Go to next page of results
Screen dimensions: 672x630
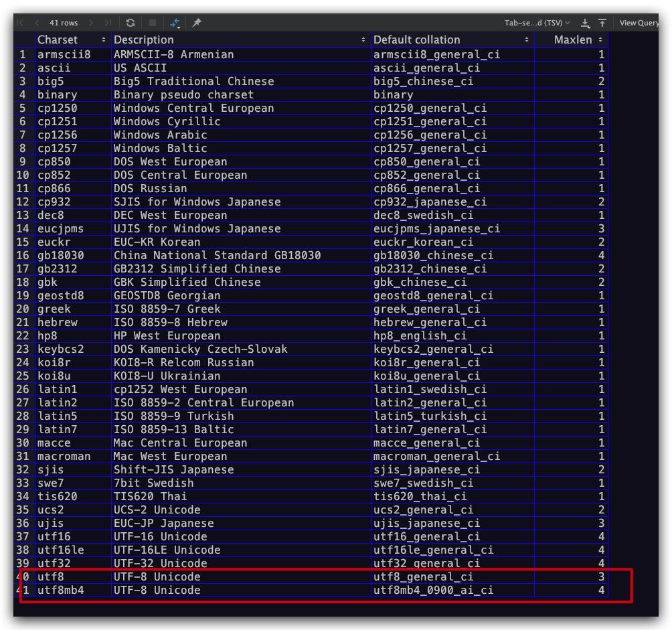click(90, 23)
